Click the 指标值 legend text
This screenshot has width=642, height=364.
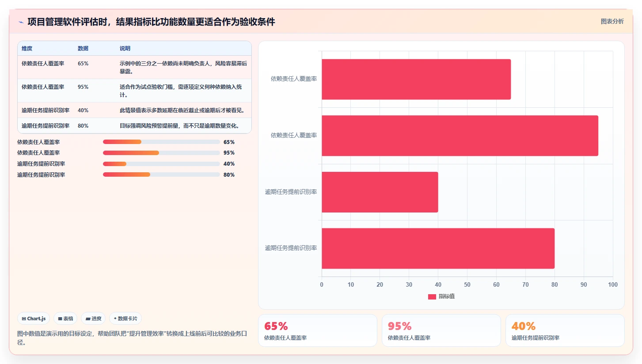coord(447,296)
